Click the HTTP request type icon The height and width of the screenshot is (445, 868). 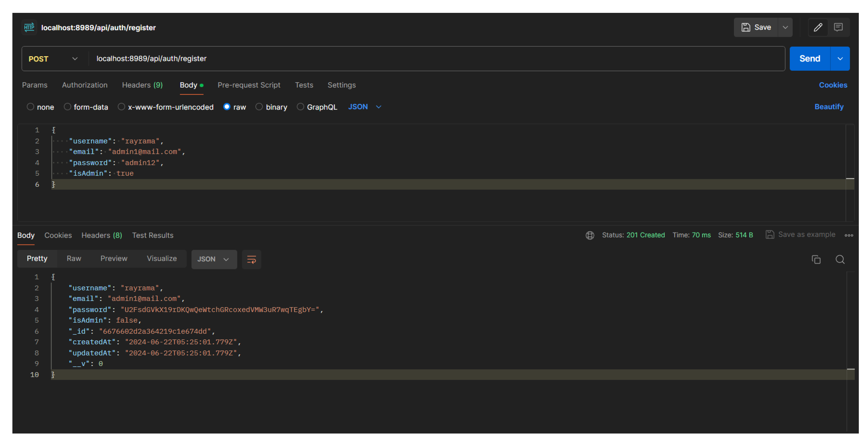(x=29, y=27)
